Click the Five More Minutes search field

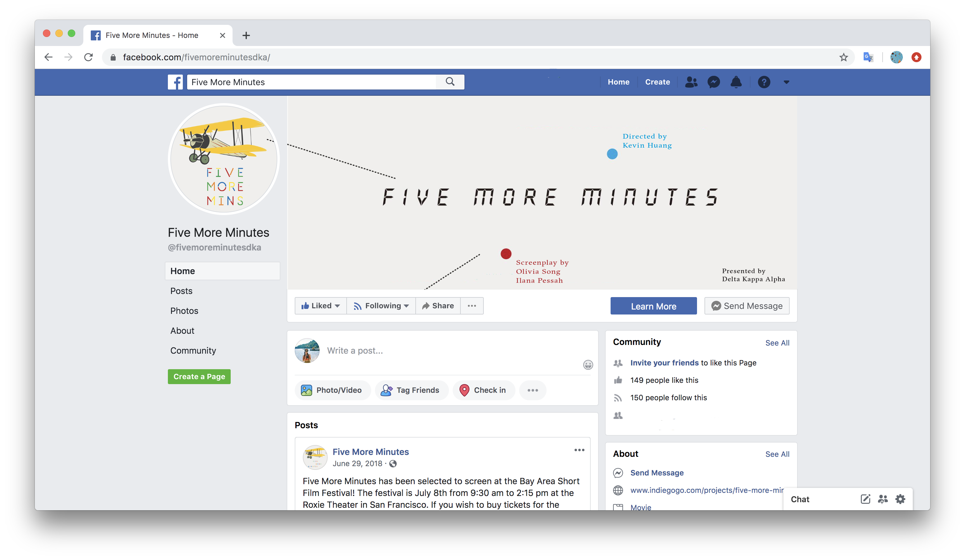[311, 82]
